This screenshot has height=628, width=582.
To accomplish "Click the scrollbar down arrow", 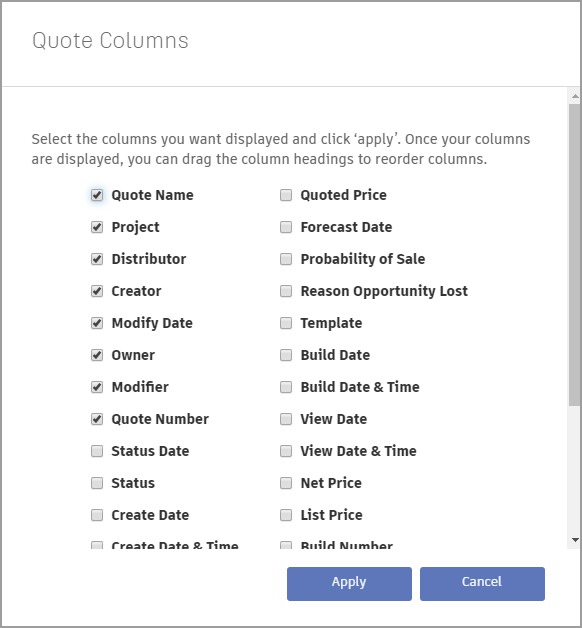I will tap(575, 540).
